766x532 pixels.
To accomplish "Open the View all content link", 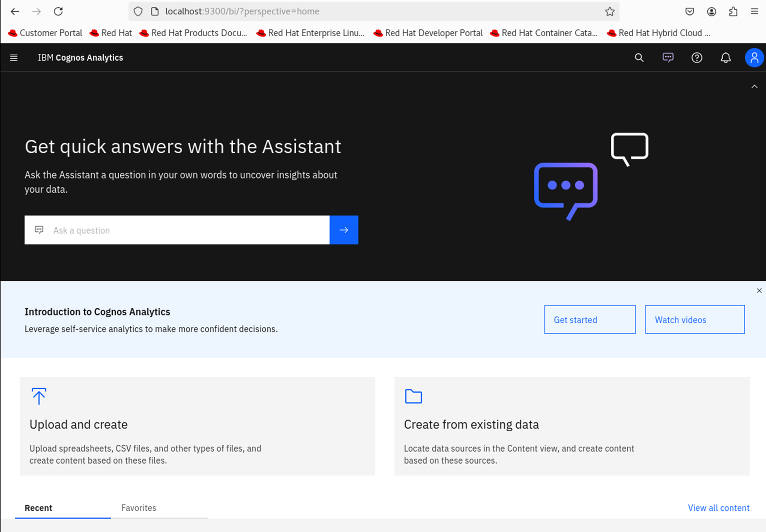I will [718, 508].
